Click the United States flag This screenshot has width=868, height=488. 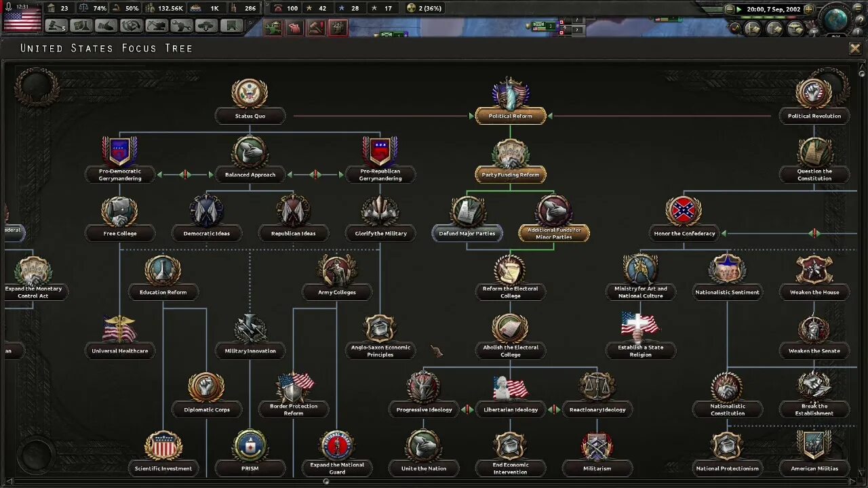tap(22, 20)
